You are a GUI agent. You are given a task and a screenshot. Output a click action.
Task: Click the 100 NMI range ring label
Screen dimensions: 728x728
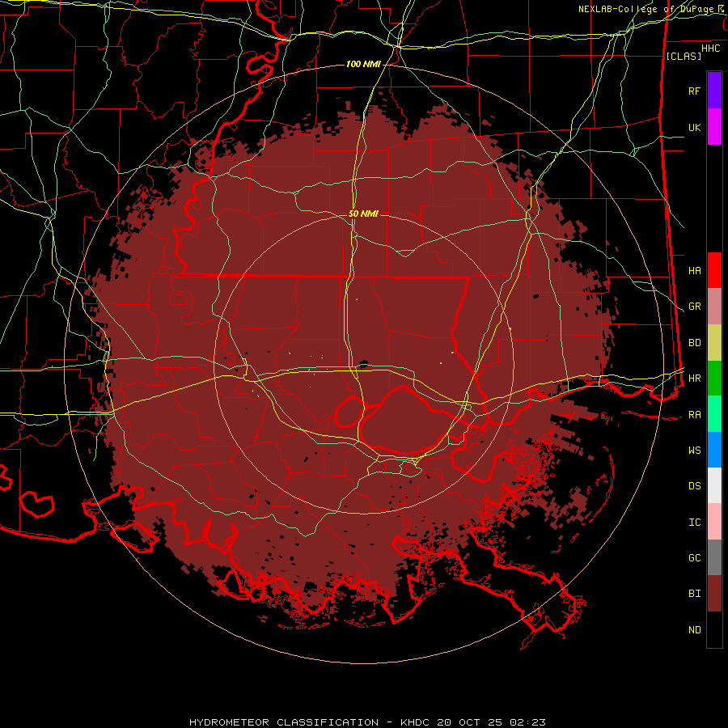pyautogui.click(x=363, y=64)
